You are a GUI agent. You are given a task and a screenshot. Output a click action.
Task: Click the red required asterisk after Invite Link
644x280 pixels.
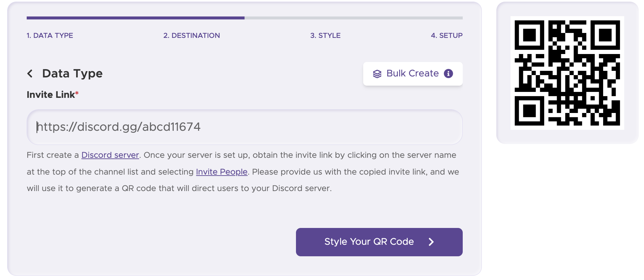click(77, 94)
